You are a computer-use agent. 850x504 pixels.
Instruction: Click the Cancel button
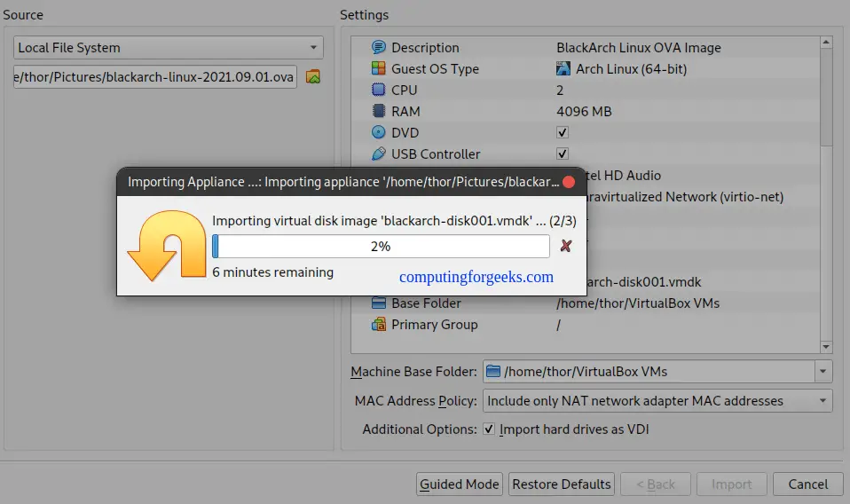click(x=808, y=484)
